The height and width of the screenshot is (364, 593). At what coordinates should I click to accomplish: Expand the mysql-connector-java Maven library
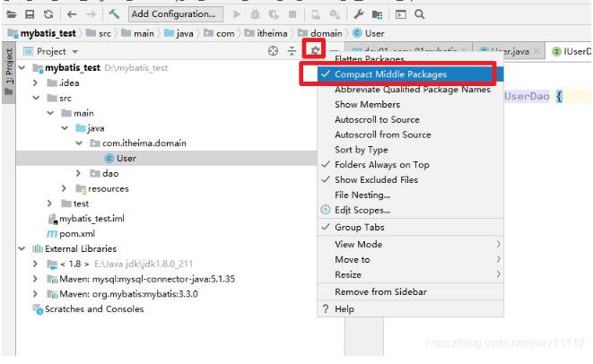pos(36,279)
